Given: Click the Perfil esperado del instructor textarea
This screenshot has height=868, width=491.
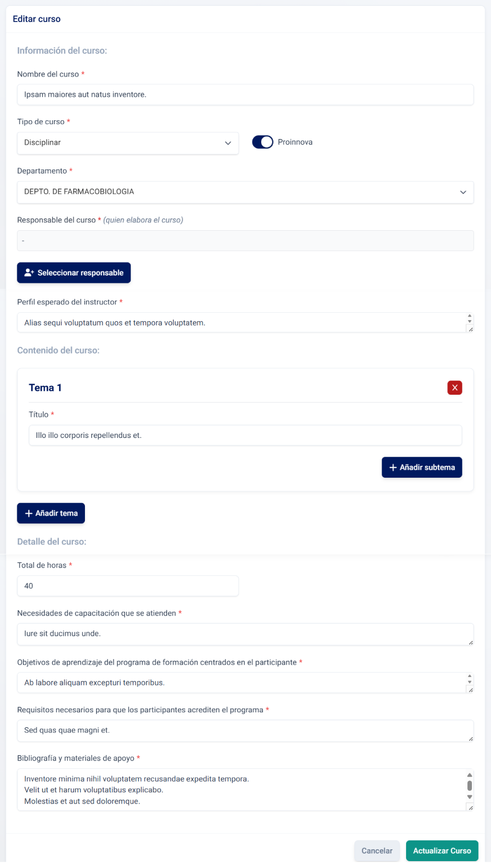Looking at the screenshot, I should (241, 323).
